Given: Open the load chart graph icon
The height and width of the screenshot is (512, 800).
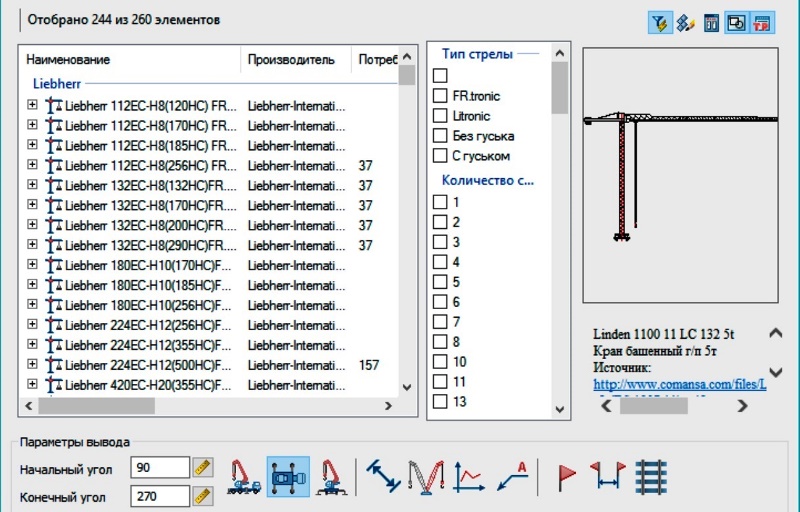Looking at the screenshot, I should coord(469,477).
